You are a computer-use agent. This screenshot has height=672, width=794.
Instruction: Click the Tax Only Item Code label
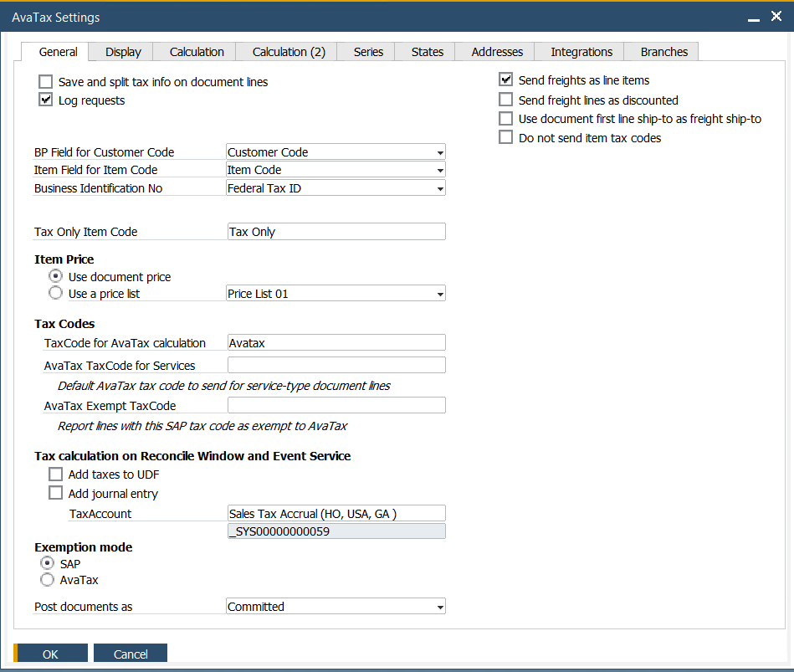[85, 232]
